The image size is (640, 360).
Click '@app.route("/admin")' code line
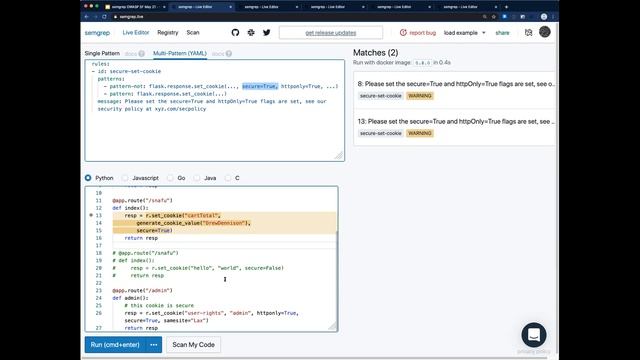[142, 291]
